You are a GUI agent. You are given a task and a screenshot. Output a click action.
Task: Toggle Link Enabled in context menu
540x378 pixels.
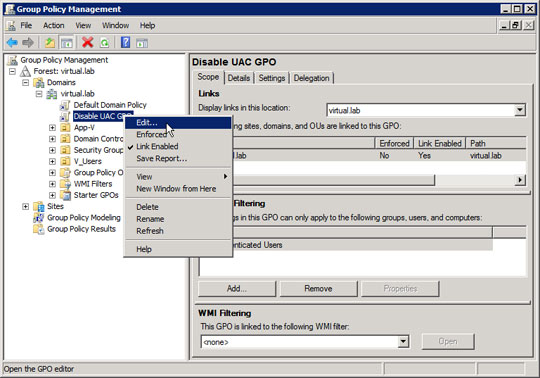tap(178, 146)
